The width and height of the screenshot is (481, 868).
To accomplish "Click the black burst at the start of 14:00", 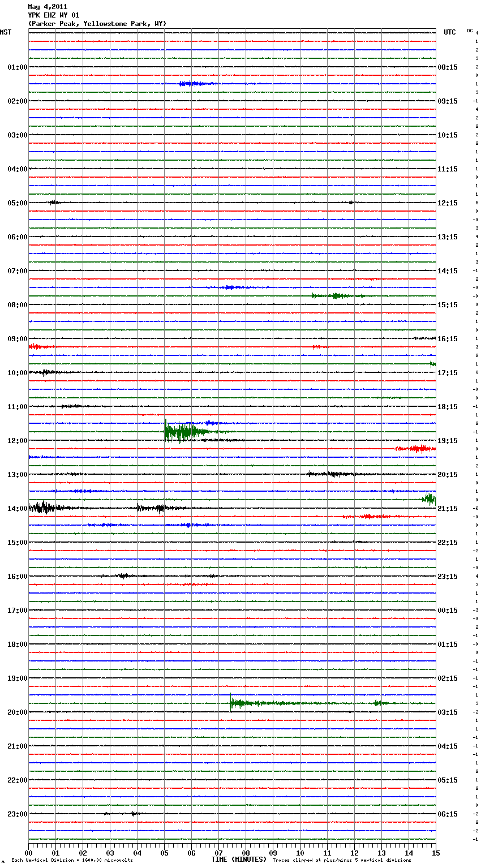I will [44, 508].
